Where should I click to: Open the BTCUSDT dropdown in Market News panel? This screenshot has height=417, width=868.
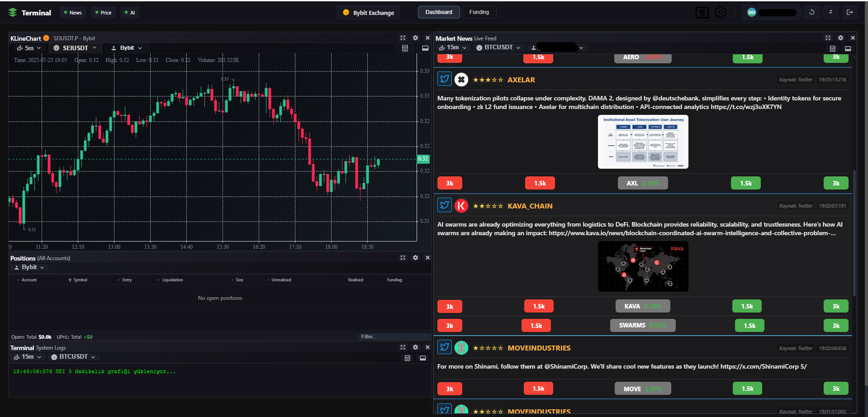click(x=498, y=47)
